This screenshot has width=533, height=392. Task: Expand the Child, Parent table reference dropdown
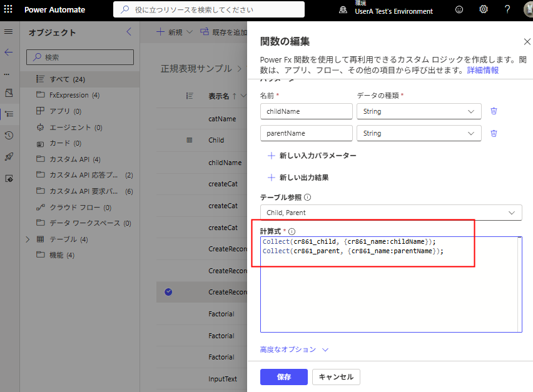(391, 213)
